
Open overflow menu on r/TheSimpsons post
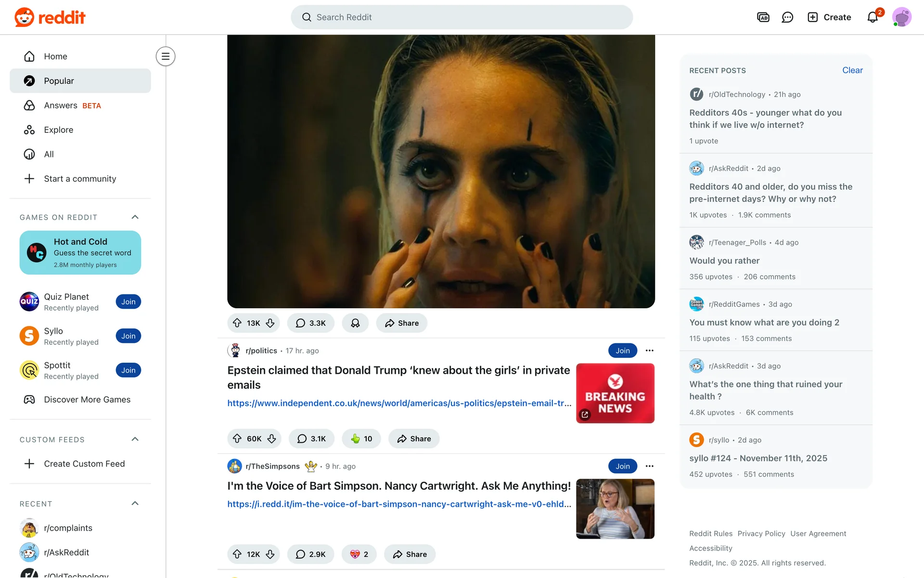pos(649,466)
